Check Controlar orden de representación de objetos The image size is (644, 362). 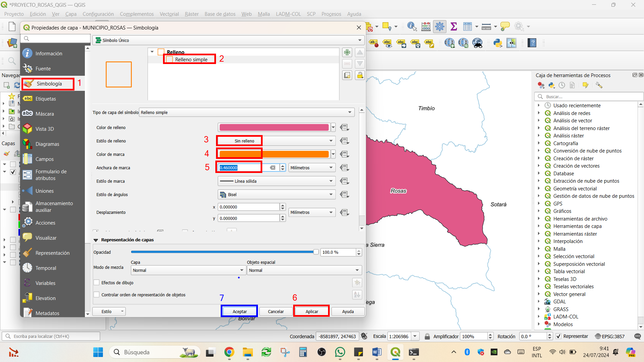tap(97, 295)
